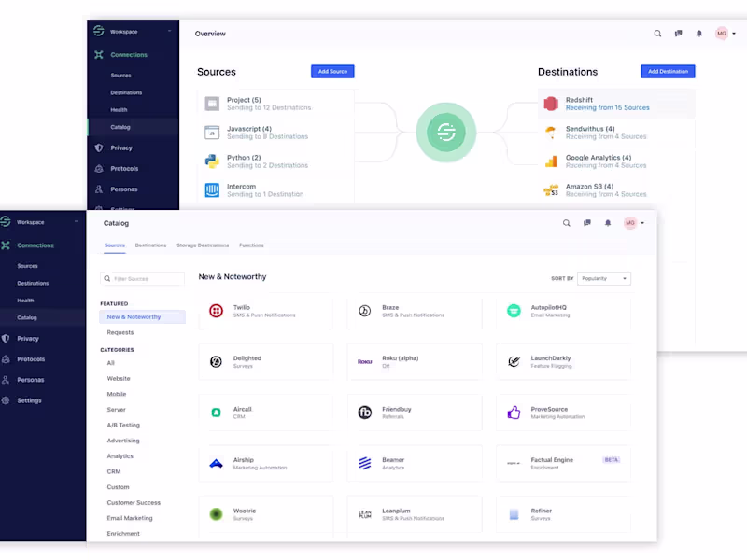
Task: Select the Airship source icon
Action: 217,463
